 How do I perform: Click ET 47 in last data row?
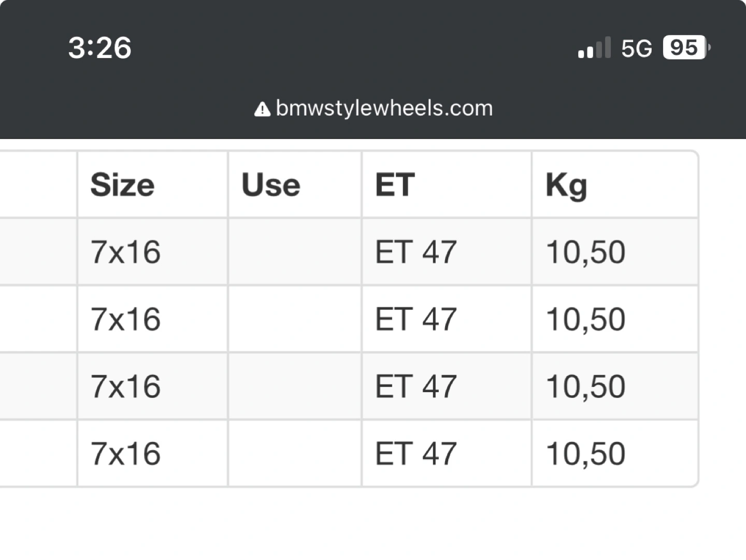415,454
